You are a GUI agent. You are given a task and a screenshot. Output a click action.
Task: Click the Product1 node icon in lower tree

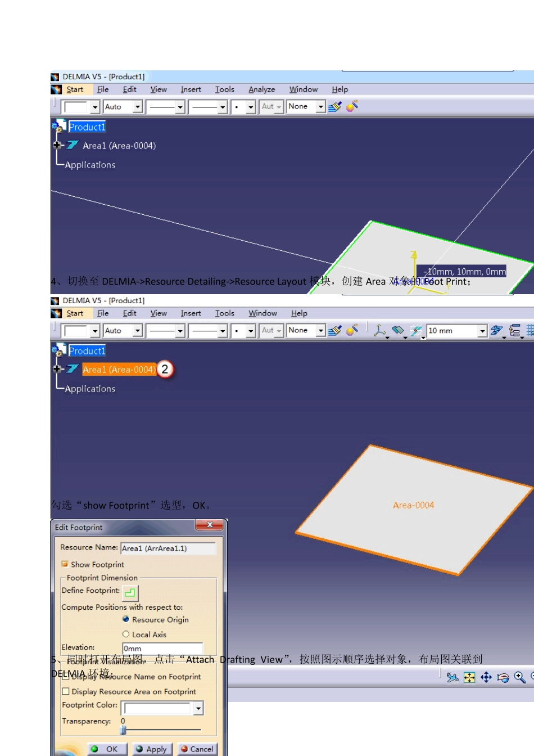tap(58, 351)
